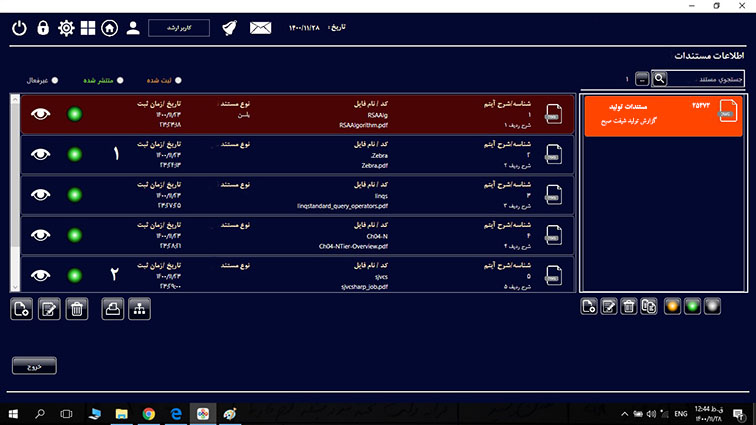Open the envelope messages icon

261,28
